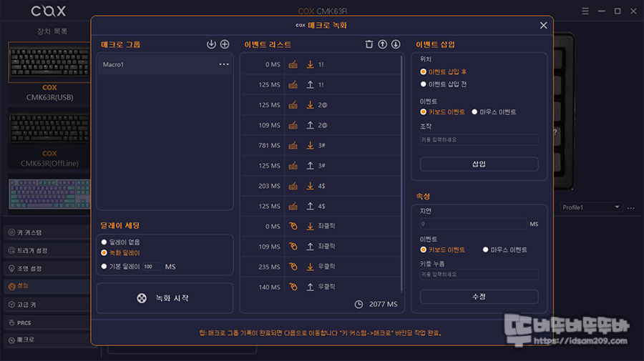Delete selected event with trash icon
Image resolution: width=644 pixels, height=361 pixels.
pos(369,44)
